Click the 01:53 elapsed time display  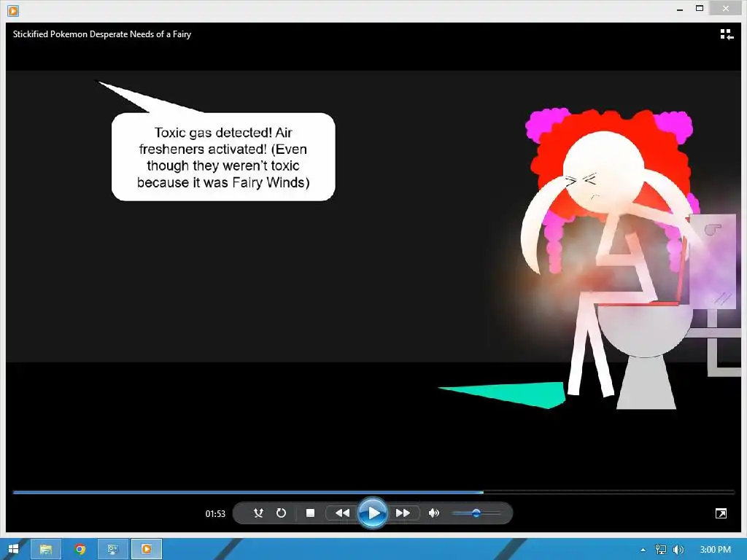point(215,513)
